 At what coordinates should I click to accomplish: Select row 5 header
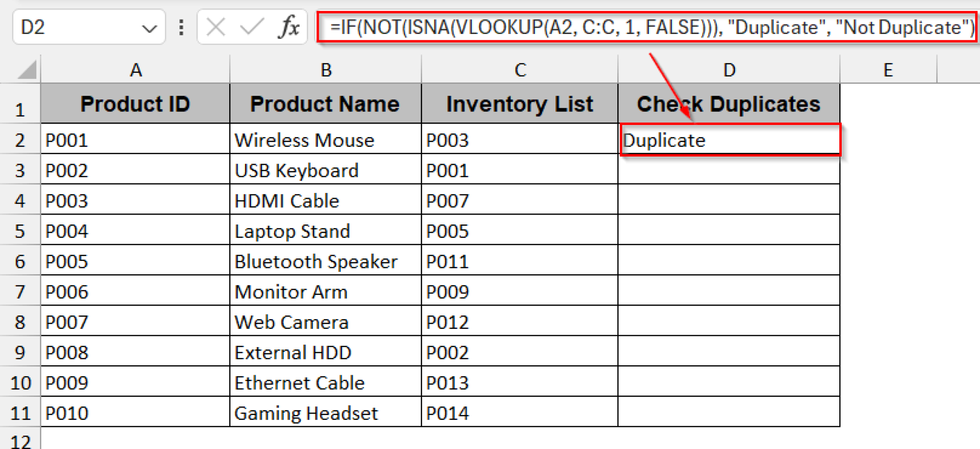[x=20, y=231]
